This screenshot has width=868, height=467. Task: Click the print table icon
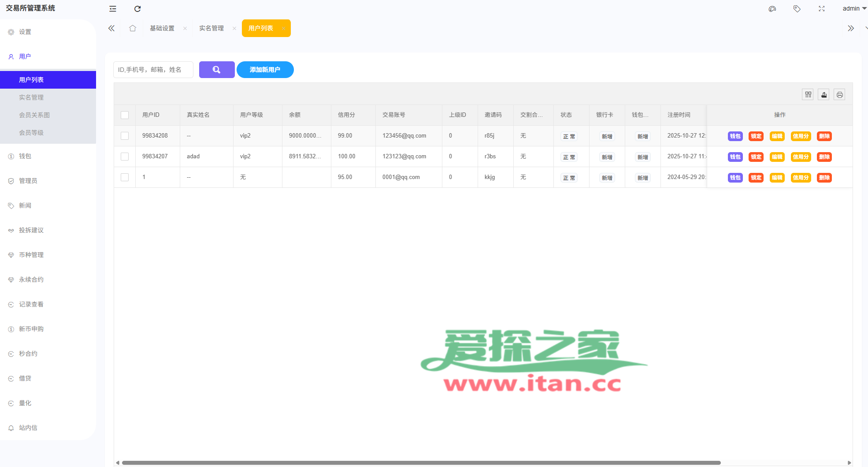[839, 95]
